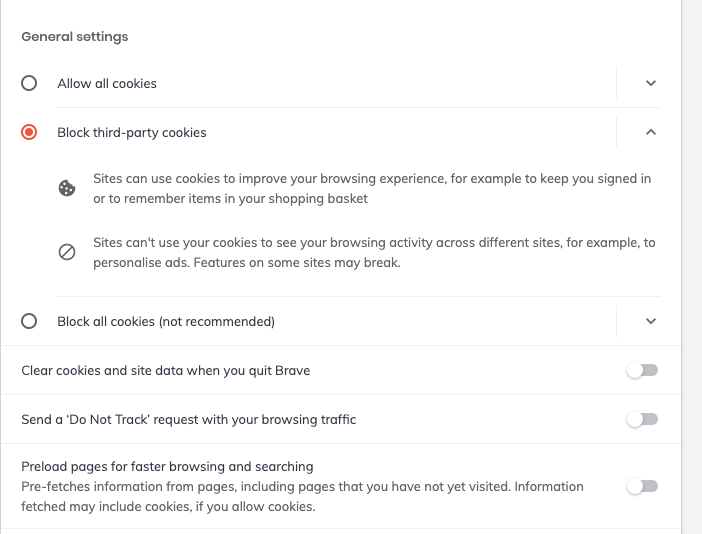Click the General settings heading

(x=75, y=37)
